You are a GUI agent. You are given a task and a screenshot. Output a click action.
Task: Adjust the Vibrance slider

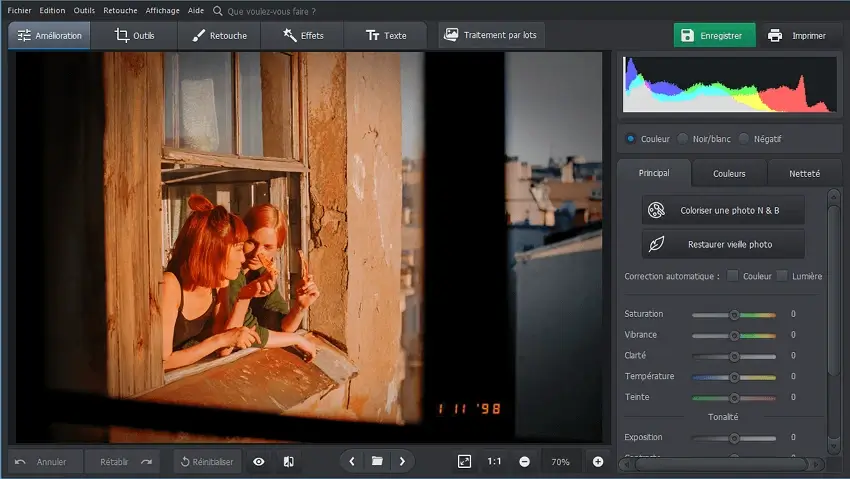(x=734, y=335)
